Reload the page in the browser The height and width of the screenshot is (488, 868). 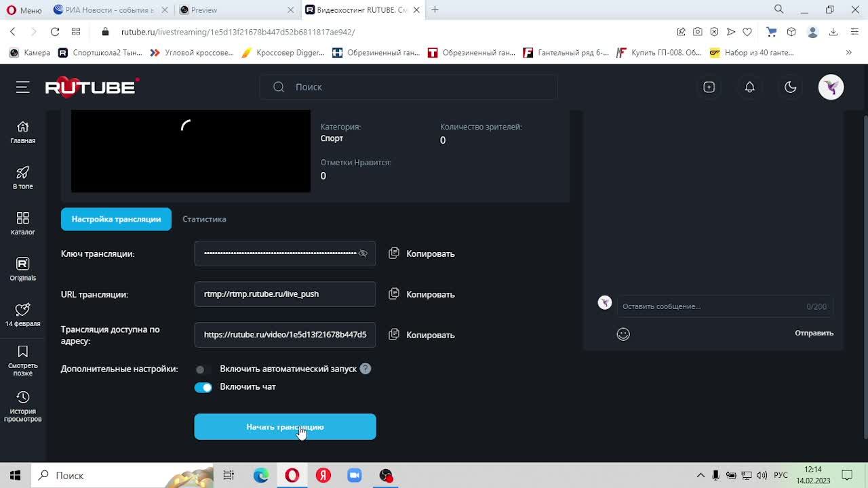pyautogui.click(x=55, y=32)
